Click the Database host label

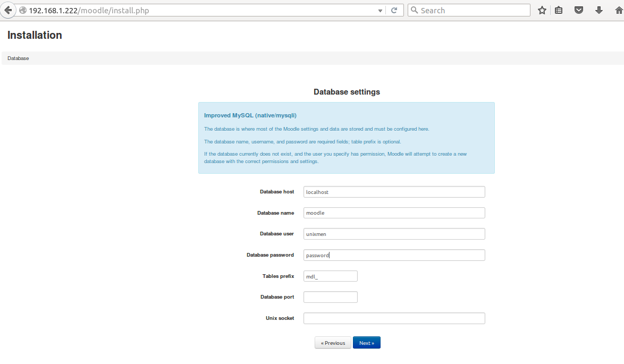277,192
